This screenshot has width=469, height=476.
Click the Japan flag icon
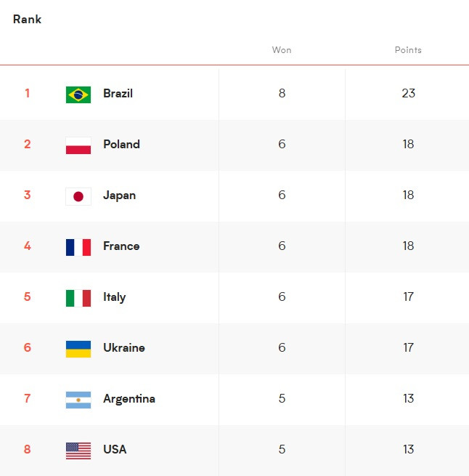pos(78,195)
